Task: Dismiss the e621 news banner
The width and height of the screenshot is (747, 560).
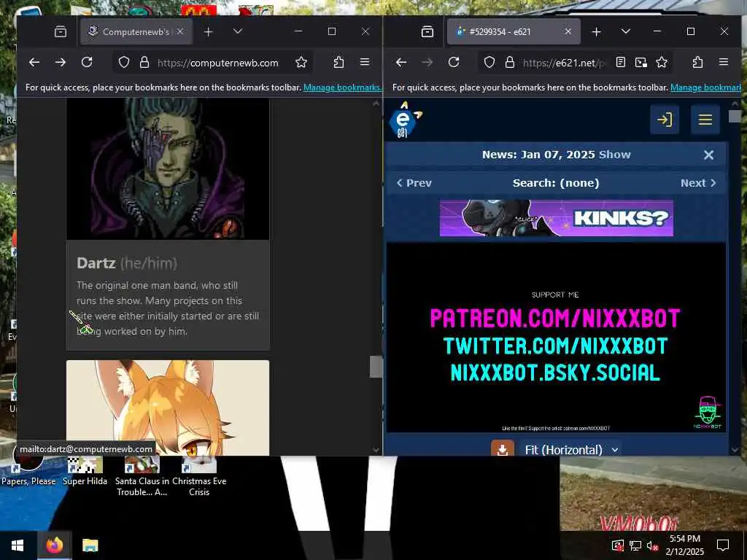Action: click(708, 155)
